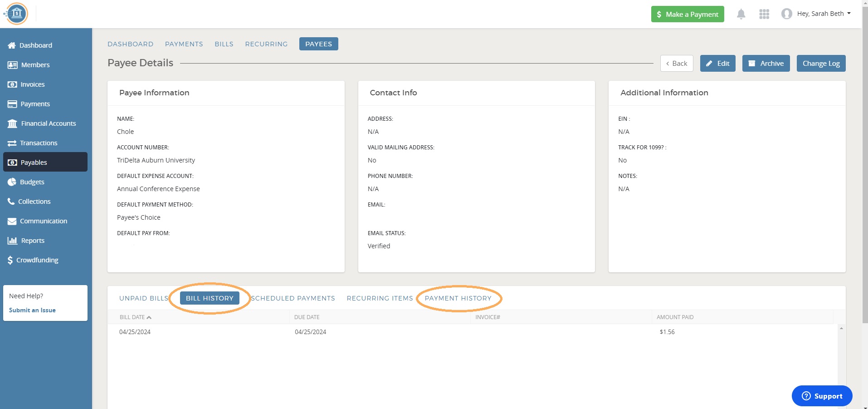Open Reports in the sidebar
868x409 pixels.
(33, 241)
